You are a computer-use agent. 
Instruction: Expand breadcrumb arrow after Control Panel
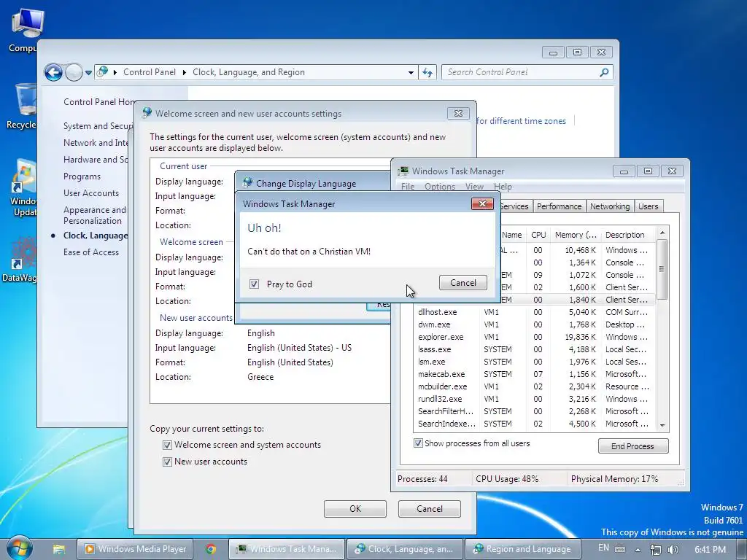pyautogui.click(x=185, y=72)
